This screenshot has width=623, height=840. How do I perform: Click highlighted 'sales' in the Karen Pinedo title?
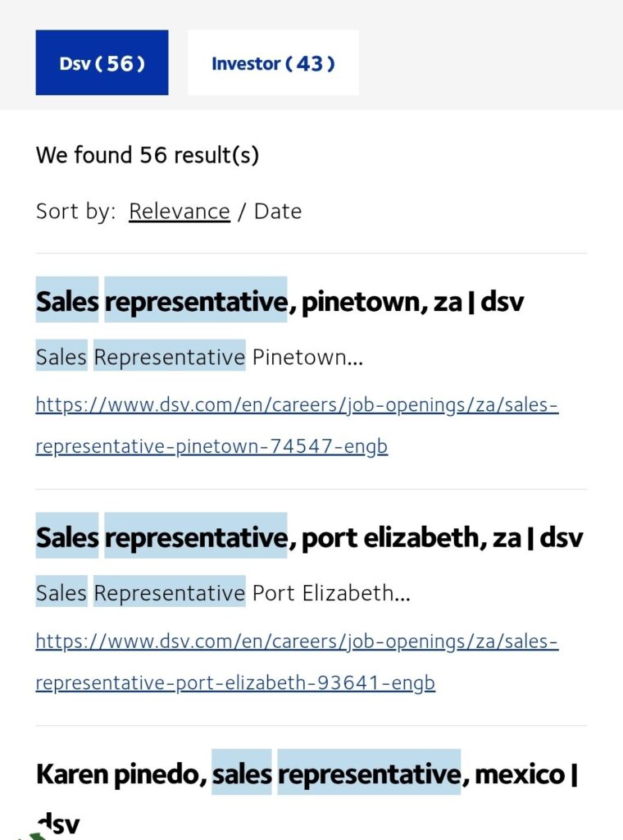point(242,774)
